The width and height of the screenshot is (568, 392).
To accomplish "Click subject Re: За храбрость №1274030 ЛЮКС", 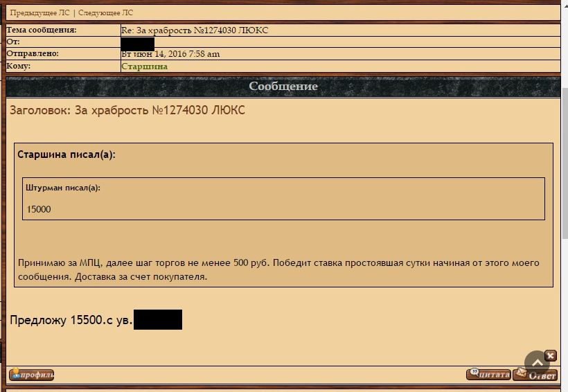I will [195, 30].
